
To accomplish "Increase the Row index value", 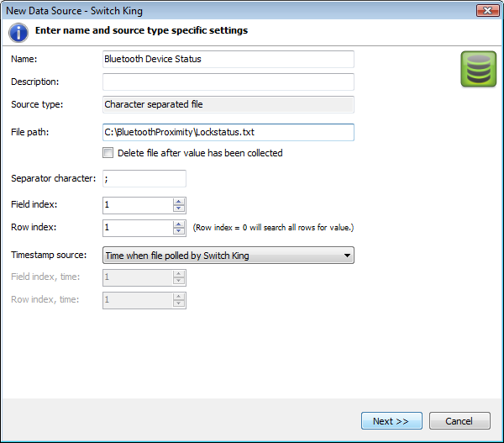I will point(178,224).
